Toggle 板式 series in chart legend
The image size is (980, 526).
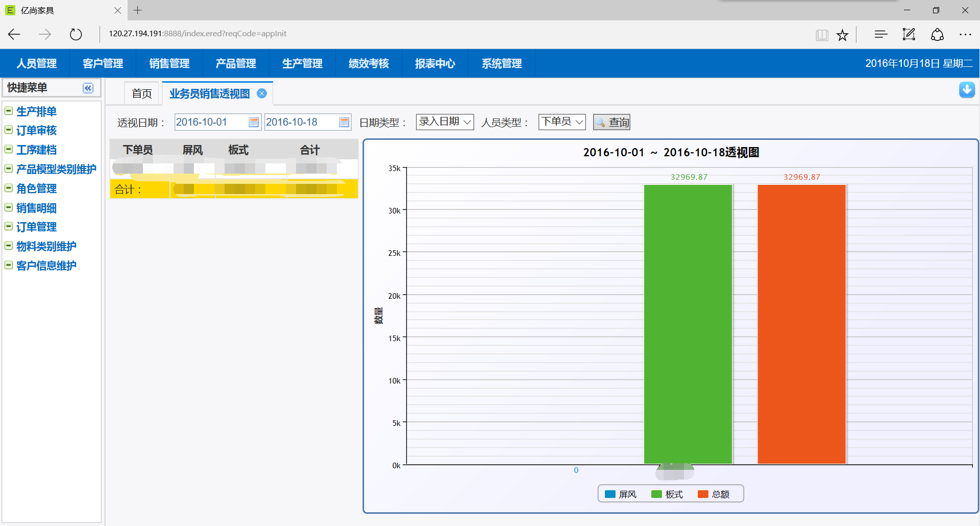667,494
